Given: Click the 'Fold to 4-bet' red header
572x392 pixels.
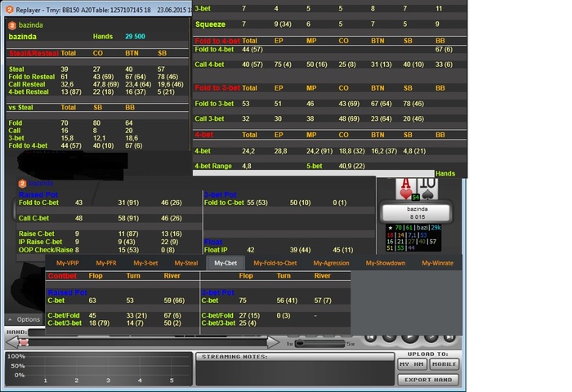Looking at the screenshot, I should coord(217,41).
